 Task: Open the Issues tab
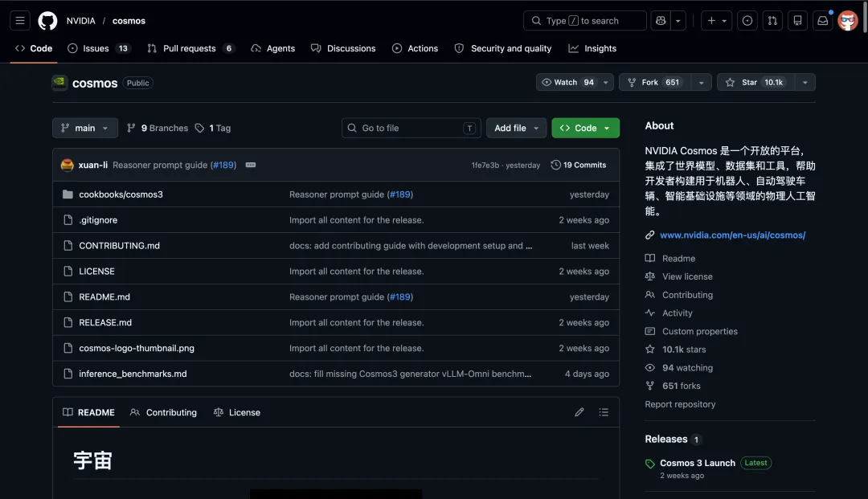(x=98, y=49)
